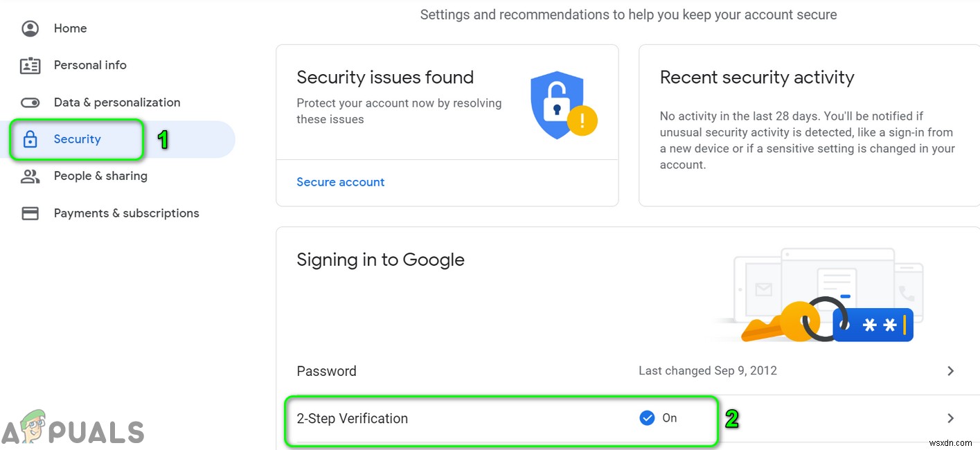Click the Payments & subscriptions wallet icon

click(x=30, y=213)
